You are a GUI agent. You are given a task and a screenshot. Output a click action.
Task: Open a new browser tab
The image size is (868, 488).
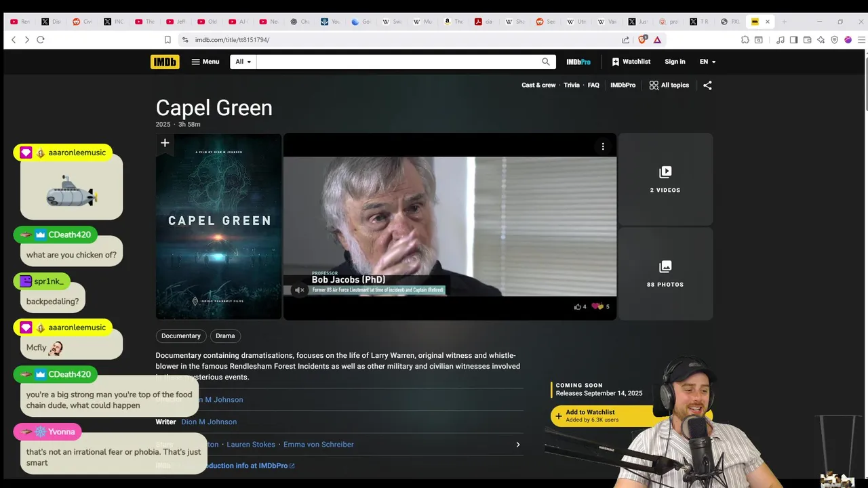(x=784, y=22)
